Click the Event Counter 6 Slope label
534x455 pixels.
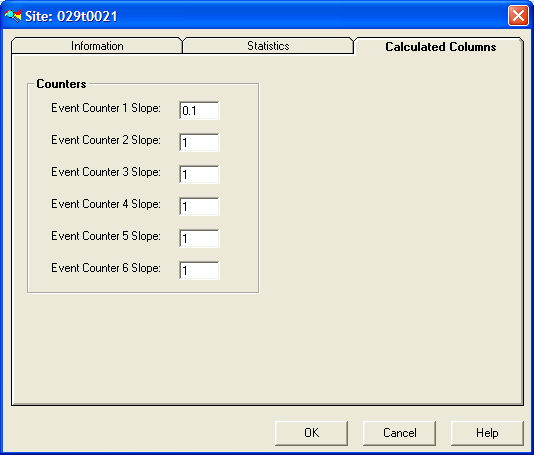pos(106,268)
